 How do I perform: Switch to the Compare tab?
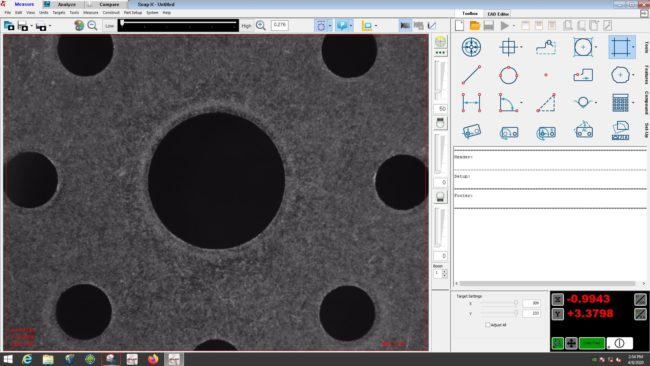109,5
